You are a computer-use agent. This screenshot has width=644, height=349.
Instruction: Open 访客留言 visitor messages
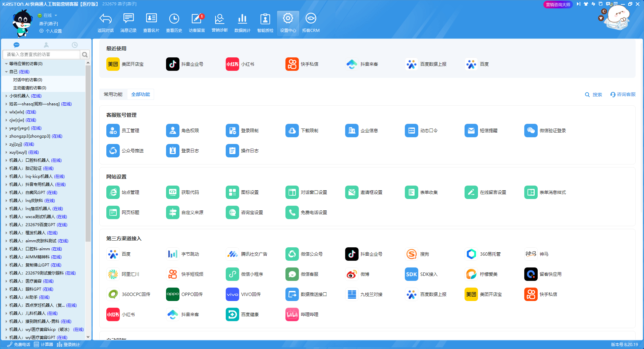coord(197,23)
